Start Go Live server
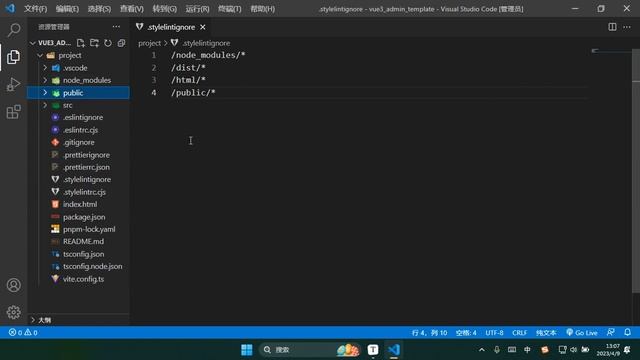This screenshot has width=640, height=360. tap(582, 333)
